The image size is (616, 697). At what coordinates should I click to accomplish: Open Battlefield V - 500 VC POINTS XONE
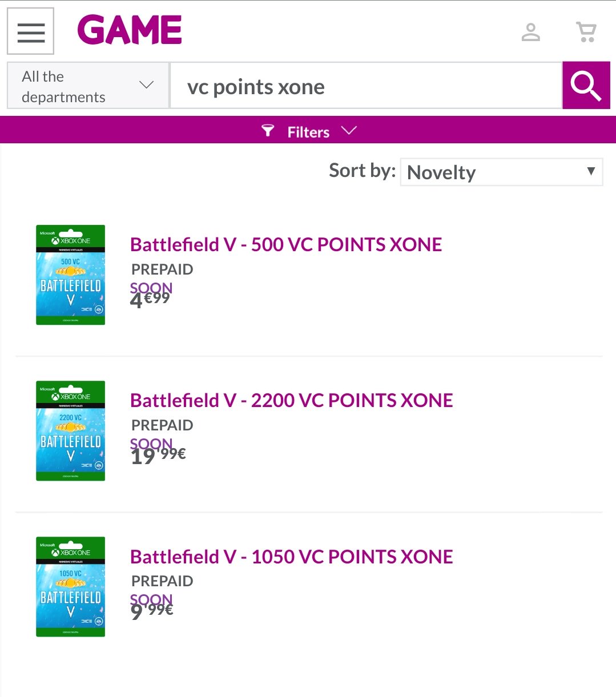coord(286,244)
